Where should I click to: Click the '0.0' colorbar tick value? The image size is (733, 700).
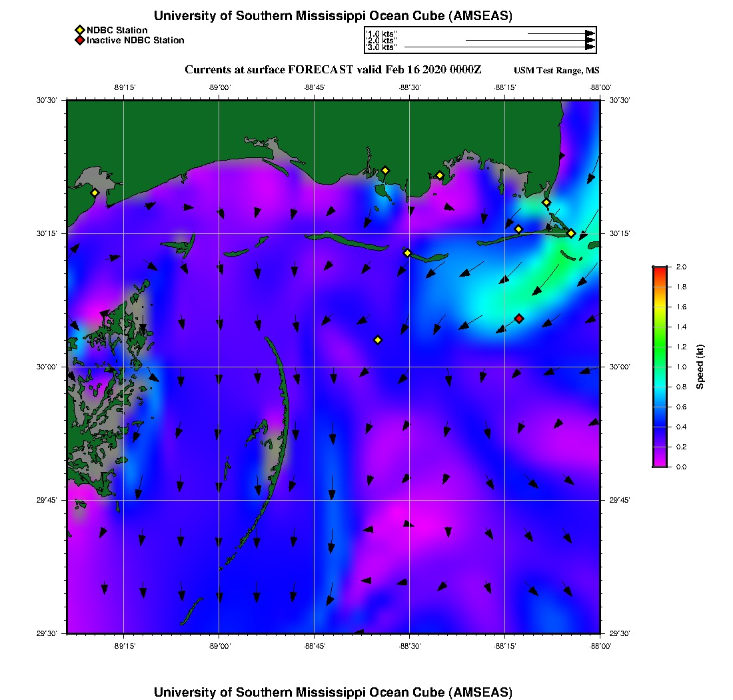click(681, 467)
